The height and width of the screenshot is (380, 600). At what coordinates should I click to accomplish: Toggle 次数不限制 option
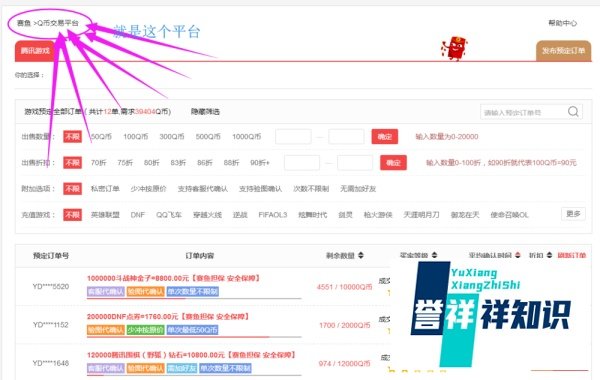tap(311, 189)
